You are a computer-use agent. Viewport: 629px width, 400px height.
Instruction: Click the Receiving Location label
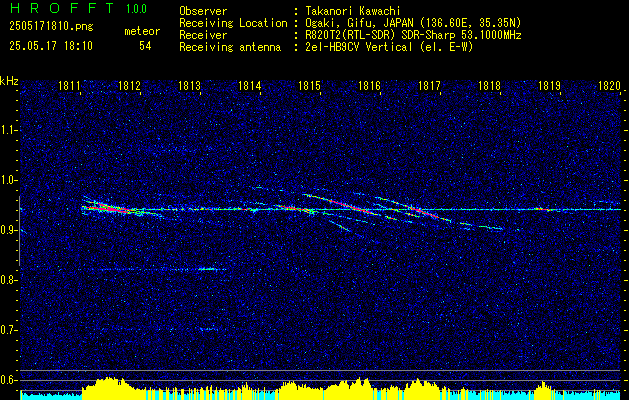[233, 23]
